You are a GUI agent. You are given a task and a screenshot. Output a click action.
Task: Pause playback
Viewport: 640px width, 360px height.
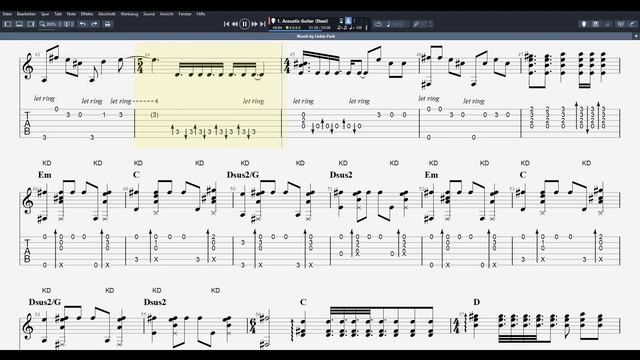(244, 24)
